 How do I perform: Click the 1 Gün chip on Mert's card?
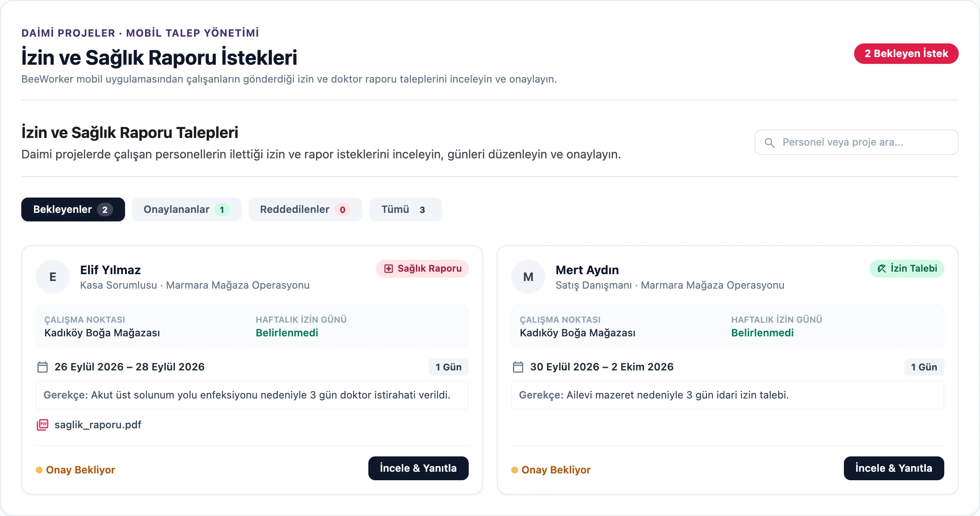point(924,367)
